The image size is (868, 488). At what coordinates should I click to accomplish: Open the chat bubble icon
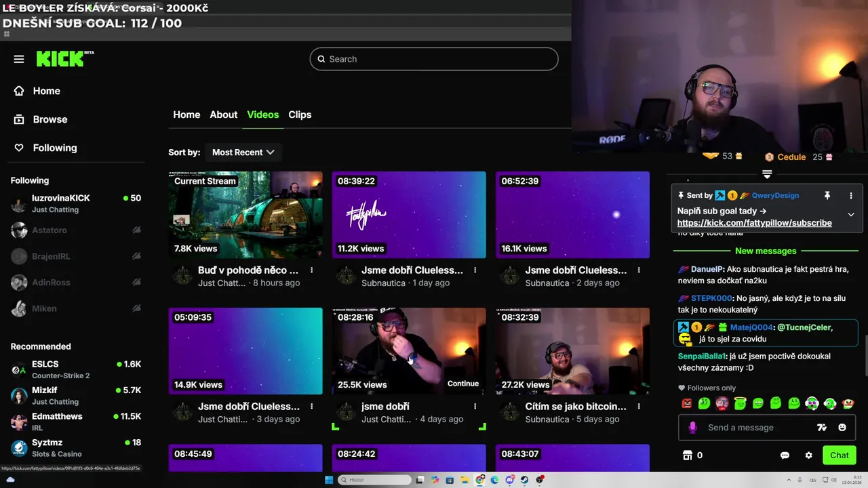(785, 455)
